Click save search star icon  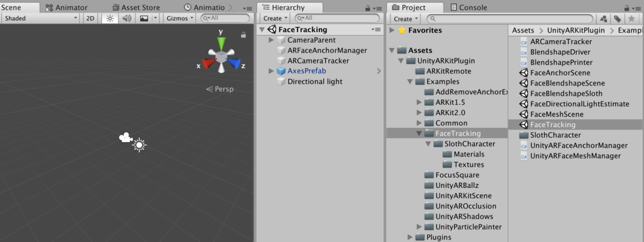[631, 18]
